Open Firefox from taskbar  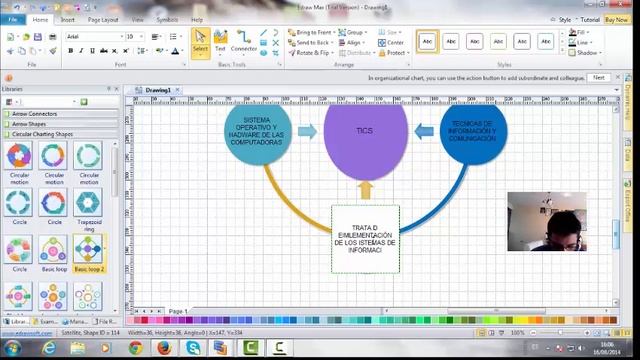click(x=164, y=348)
